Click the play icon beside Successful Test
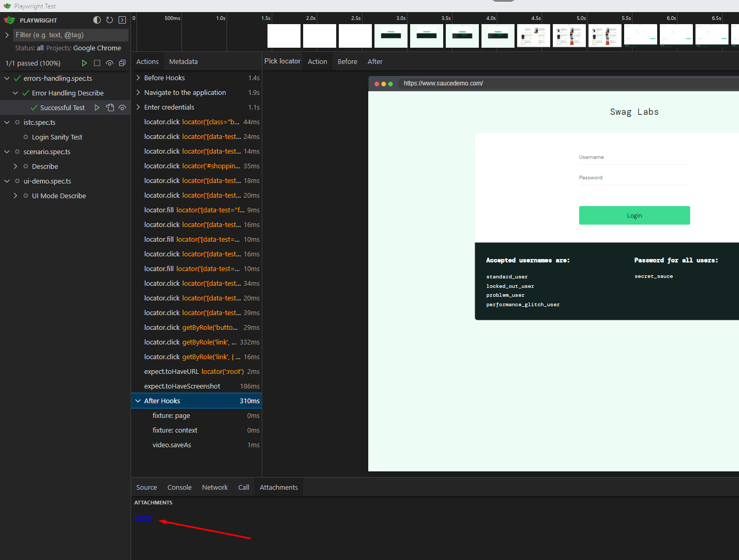739x560 pixels. click(97, 107)
